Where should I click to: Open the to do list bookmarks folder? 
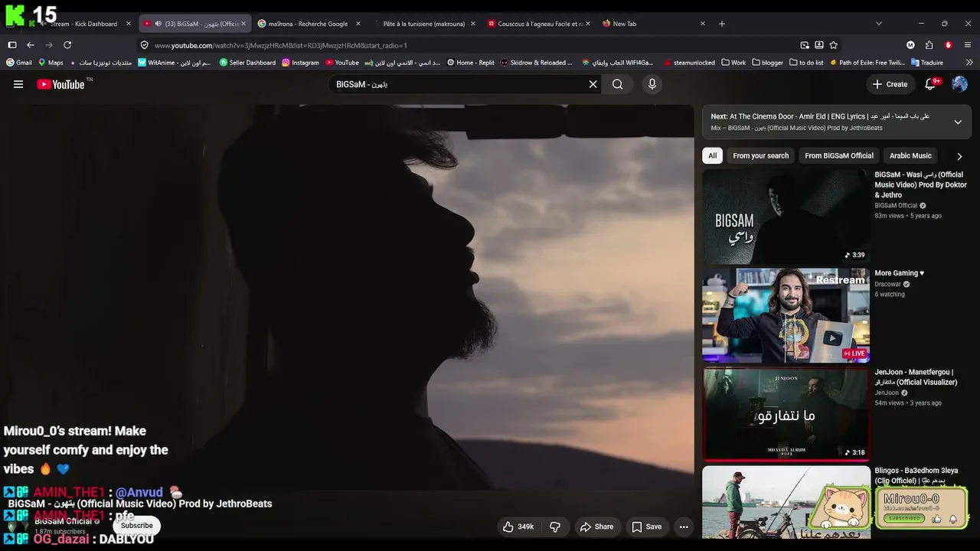click(x=806, y=63)
